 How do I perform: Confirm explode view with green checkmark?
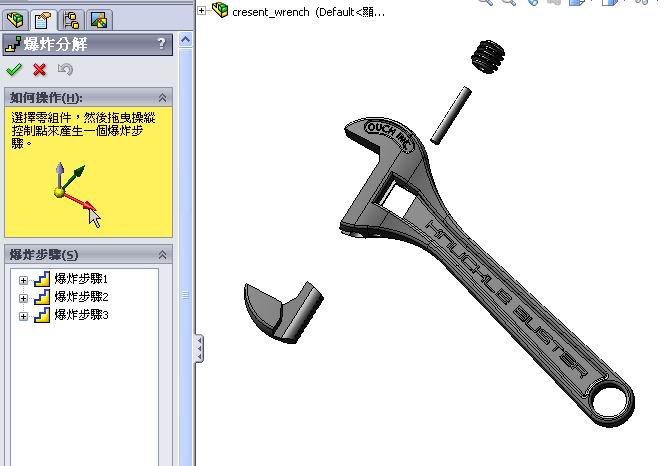click(x=14, y=69)
